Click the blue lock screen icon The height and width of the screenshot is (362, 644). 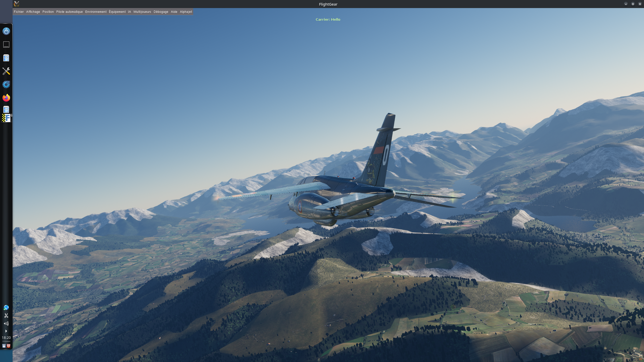point(4,346)
